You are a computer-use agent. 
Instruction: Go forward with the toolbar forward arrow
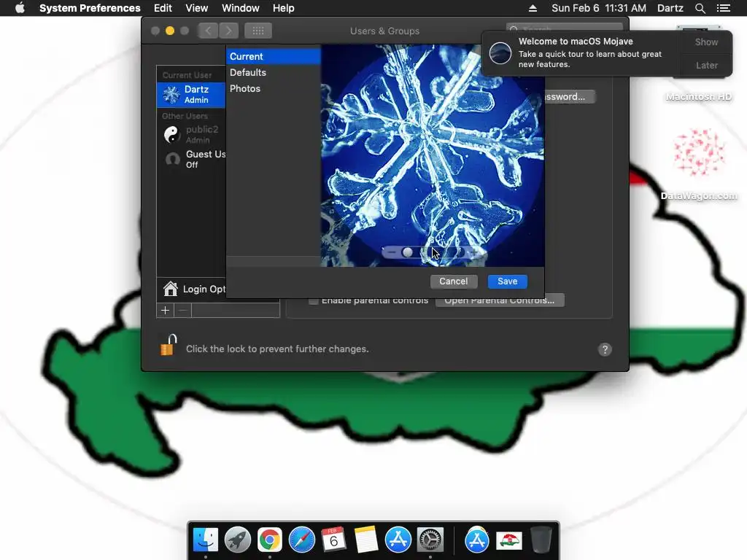click(228, 31)
